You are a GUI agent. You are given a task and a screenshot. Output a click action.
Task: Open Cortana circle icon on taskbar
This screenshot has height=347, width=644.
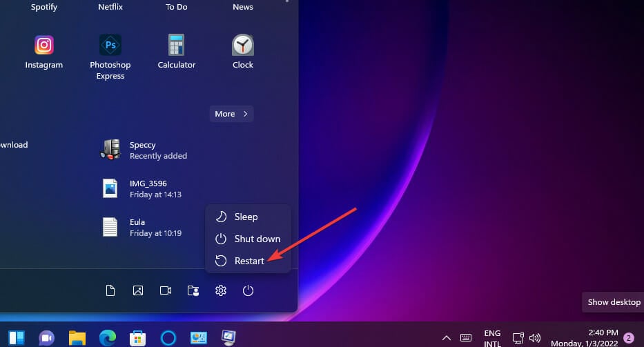(x=168, y=337)
